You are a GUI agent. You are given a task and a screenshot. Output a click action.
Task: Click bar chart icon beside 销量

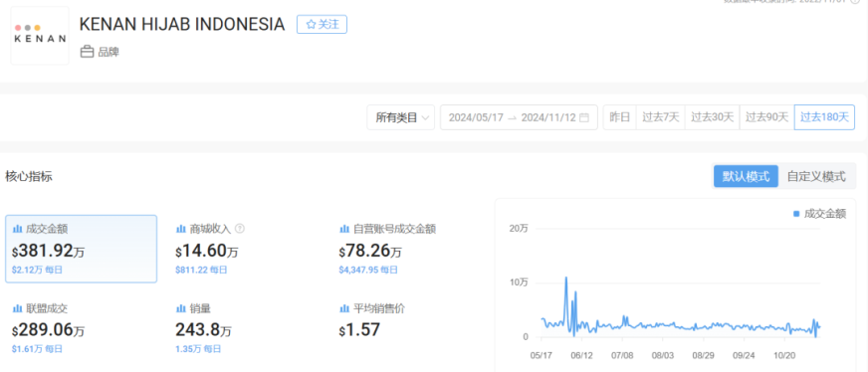pyautogui.click(x=180, y=309)
